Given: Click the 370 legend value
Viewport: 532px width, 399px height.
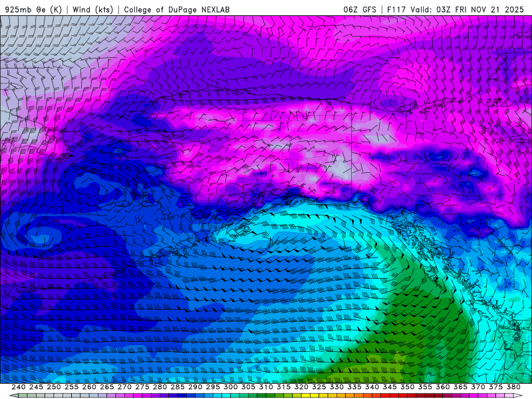Looking at the screenshot, I should tap(478, 387).
